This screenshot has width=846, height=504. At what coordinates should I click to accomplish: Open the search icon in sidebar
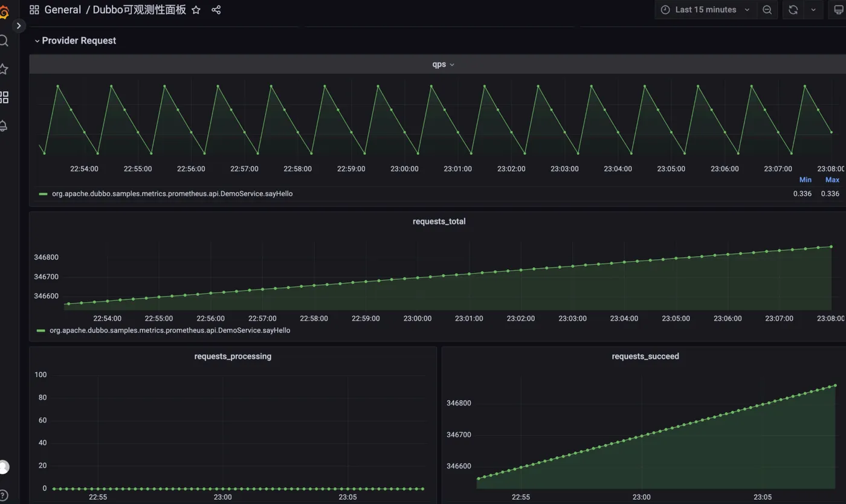pos(3,40)
